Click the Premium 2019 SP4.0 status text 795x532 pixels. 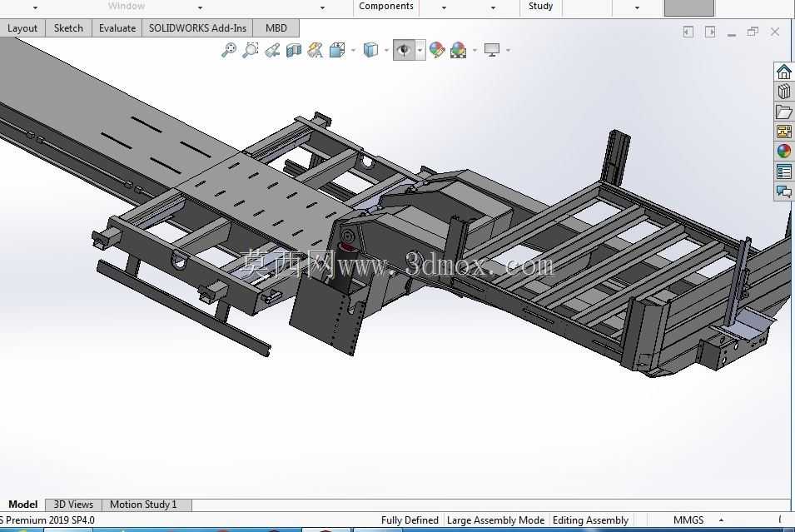click(x=50, y=520)
